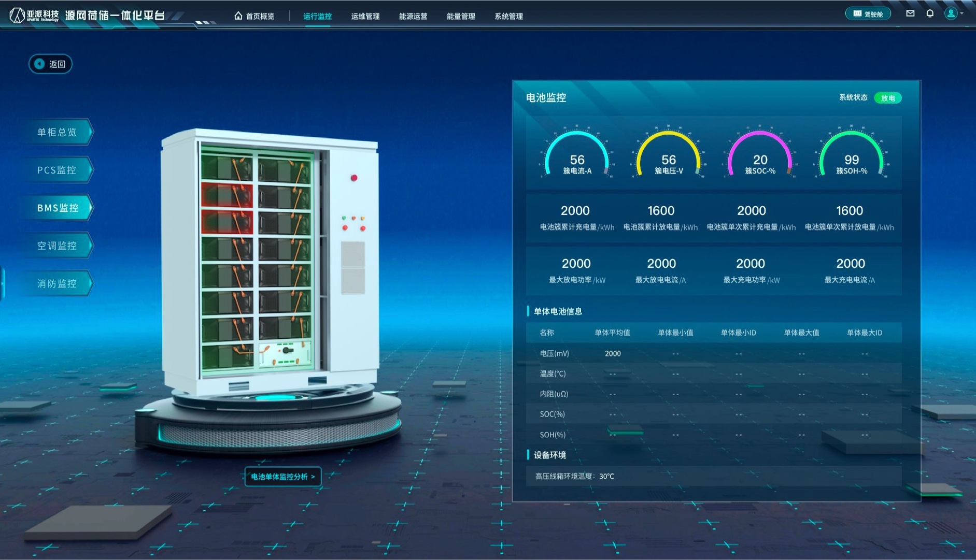Click the 最大充电功率 /kW value
Viewport: 976px width, 560px height.
(x=751, y=264)
